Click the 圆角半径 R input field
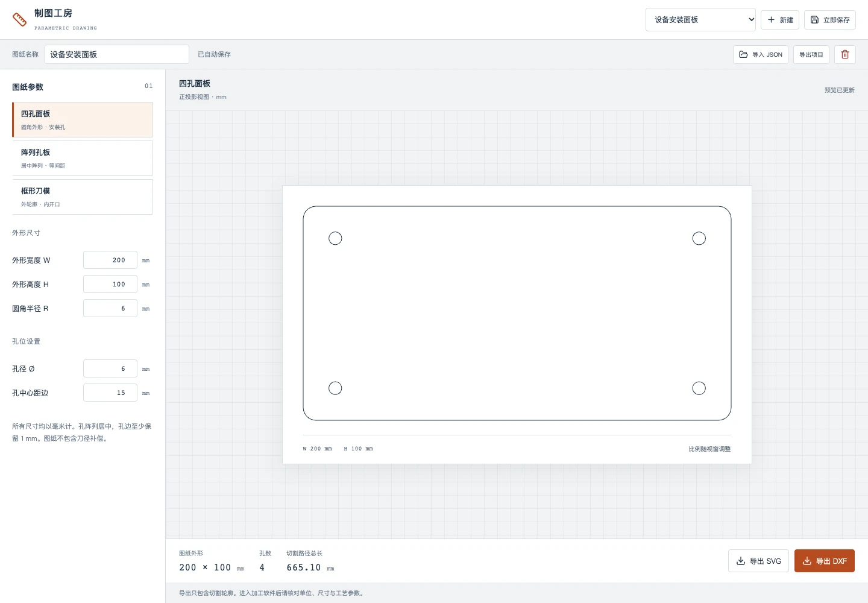 pos(110,308)
